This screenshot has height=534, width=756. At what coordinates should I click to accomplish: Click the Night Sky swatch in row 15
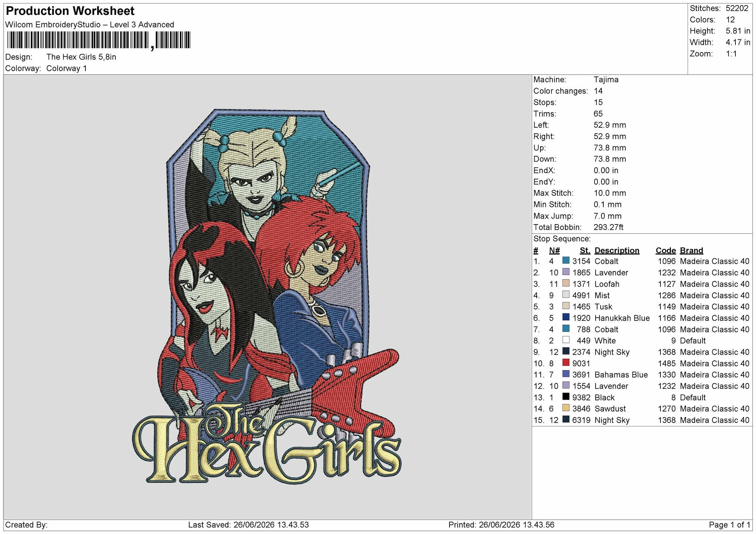pyautogui.click(x=566, y=419)
